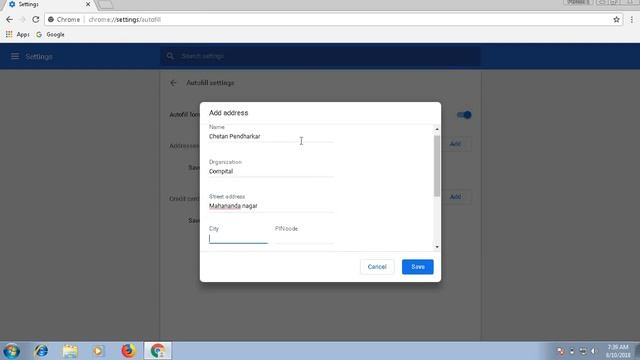640x360 pixels.
Task: Toggle the Autofill forms switch
Action: tap(464, 115)
